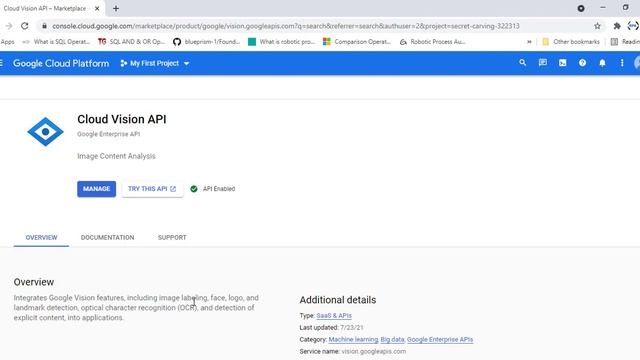The image size is (640, 360).
Task: Open the Reading list button
Action: [624, 42]
